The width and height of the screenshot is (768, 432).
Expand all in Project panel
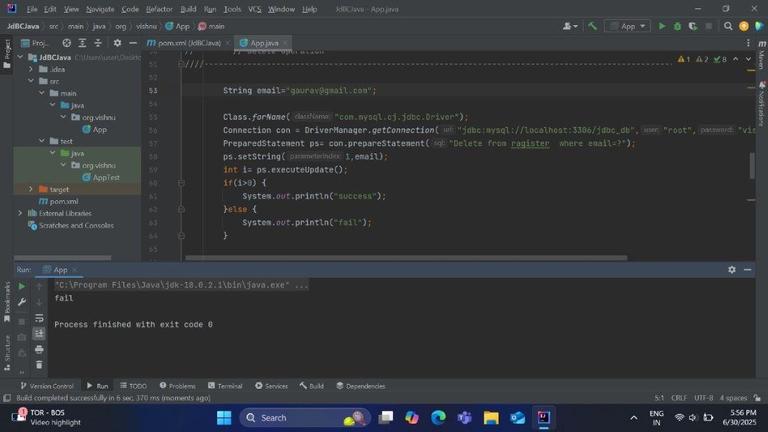[82, 43]
